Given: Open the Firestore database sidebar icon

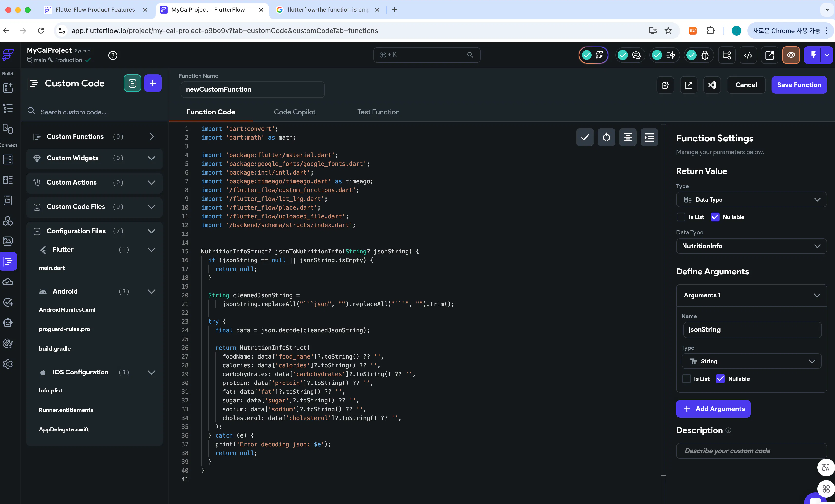Looking at the screenshot, I should [x=8, y=159].
